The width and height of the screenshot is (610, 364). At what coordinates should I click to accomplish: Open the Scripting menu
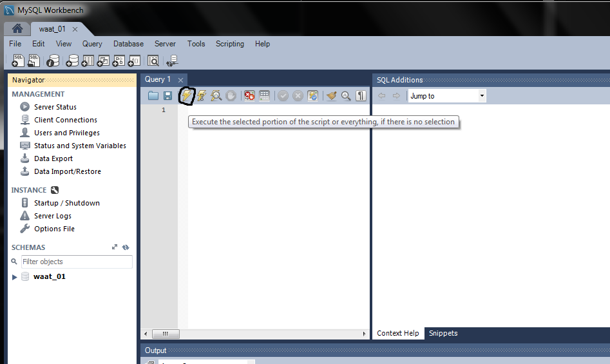click(230, 44)
